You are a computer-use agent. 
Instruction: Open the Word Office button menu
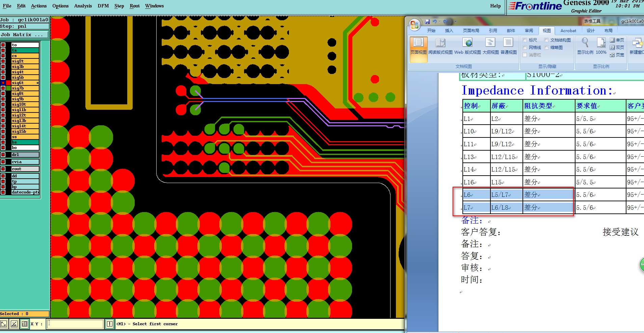[414, 25]
